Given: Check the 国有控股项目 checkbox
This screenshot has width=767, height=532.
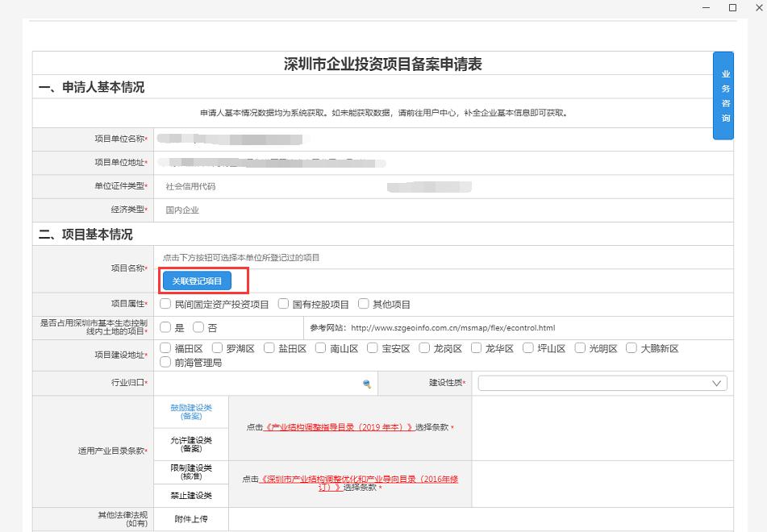Looking at the screenshot, I should 283,304.
